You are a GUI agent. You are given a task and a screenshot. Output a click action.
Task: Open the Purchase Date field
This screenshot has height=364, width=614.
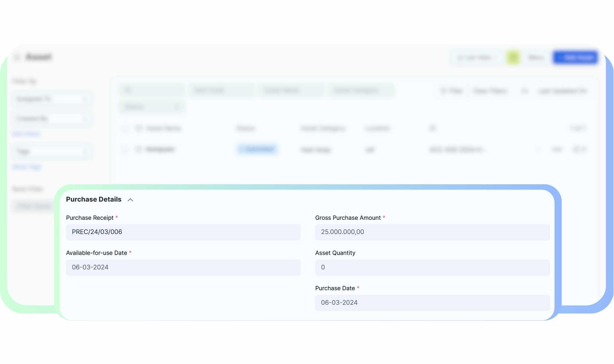(x=432, y=302)
